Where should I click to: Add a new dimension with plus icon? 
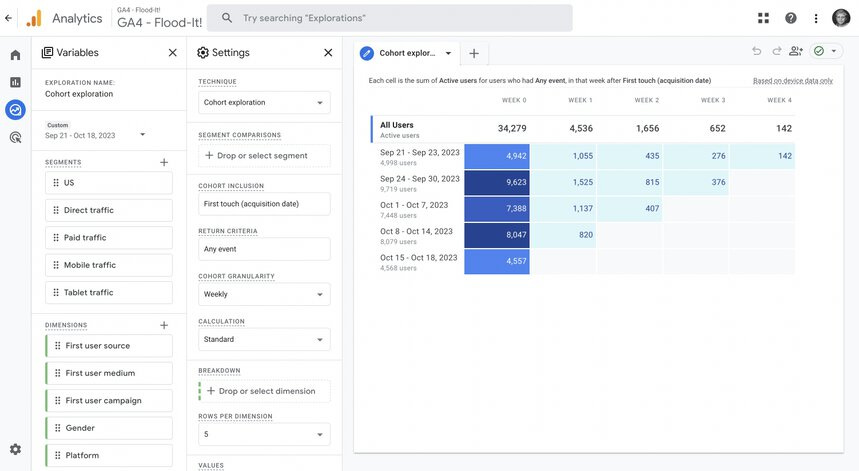click(x=164, y=325)
